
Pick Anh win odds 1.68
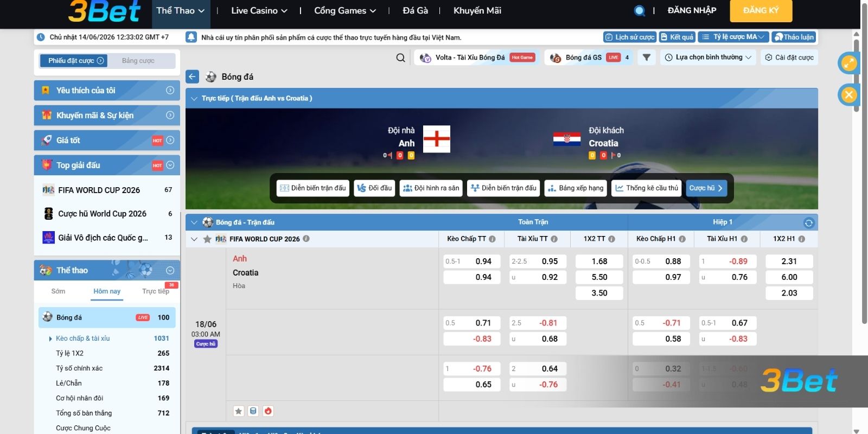[599, 261]
